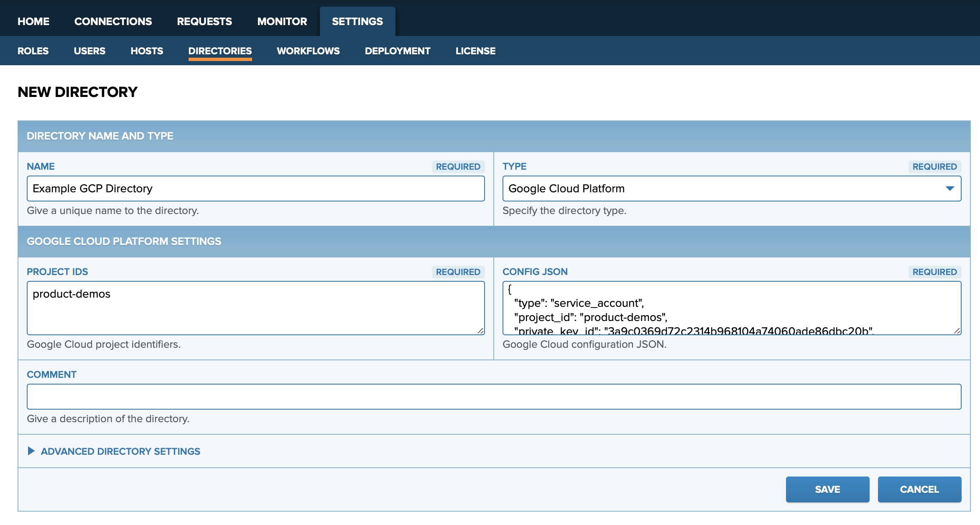The height and width of the screenshot is (525, 980).
Task: Switch to Requests tab
Action: (204, 21)
